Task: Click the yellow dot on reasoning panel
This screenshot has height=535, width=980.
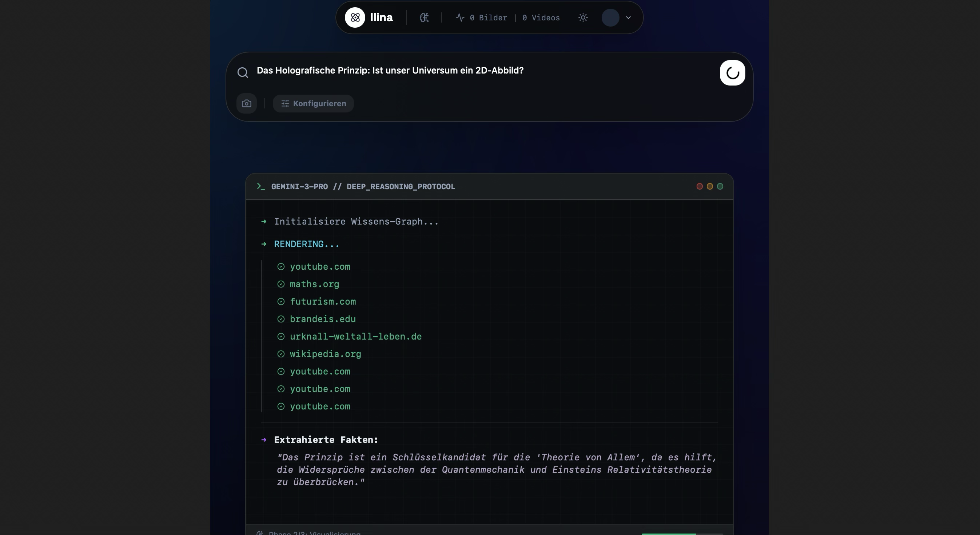Action: coord(709,186)
